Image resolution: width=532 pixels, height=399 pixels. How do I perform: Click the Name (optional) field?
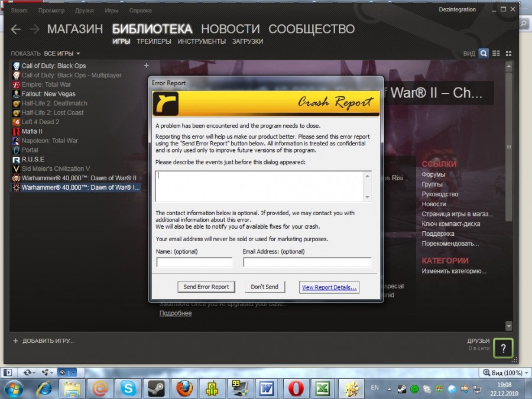tap(194, 262)
